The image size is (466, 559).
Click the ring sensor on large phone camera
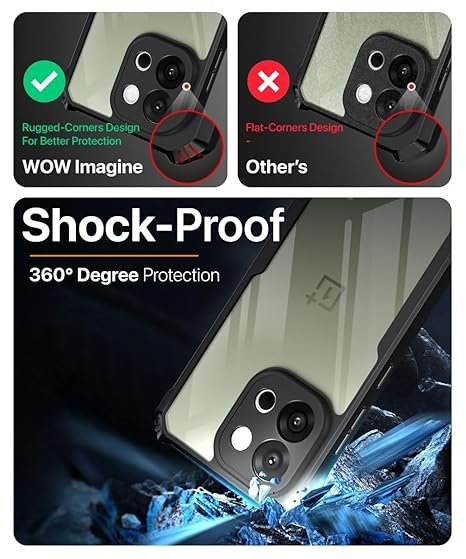click(266, 400)
